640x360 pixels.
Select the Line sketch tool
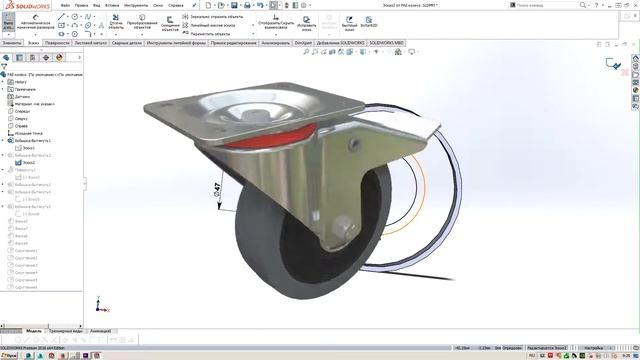click(61, 17)
